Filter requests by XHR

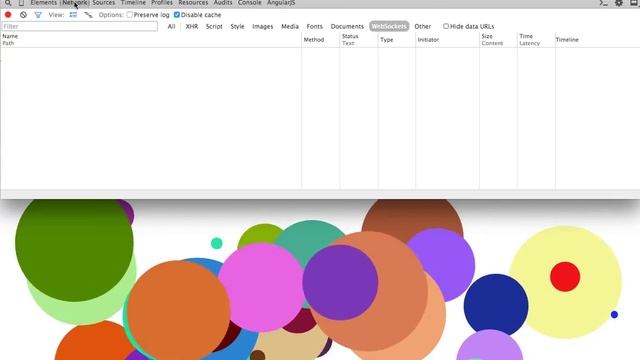[x=191, y=26]
